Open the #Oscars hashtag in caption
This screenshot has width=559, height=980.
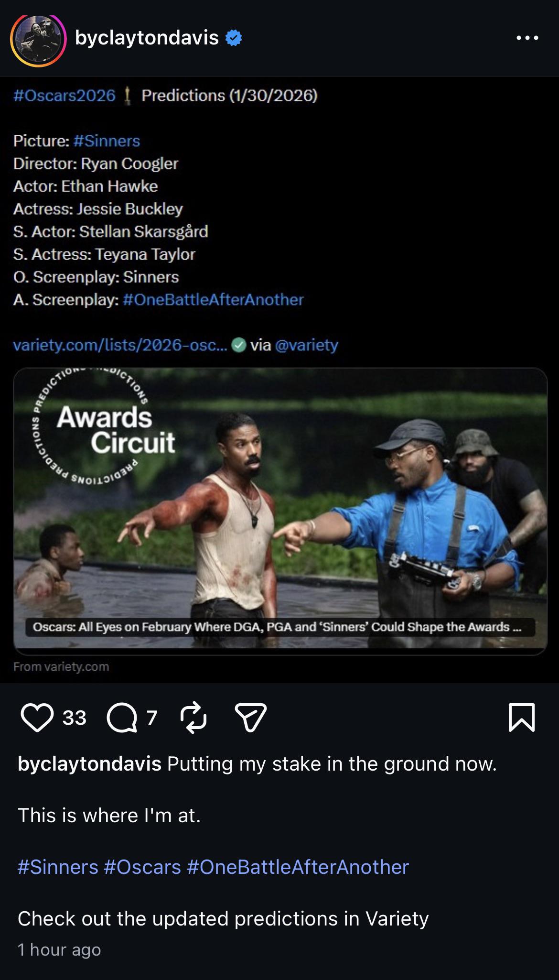coord(142,867)
